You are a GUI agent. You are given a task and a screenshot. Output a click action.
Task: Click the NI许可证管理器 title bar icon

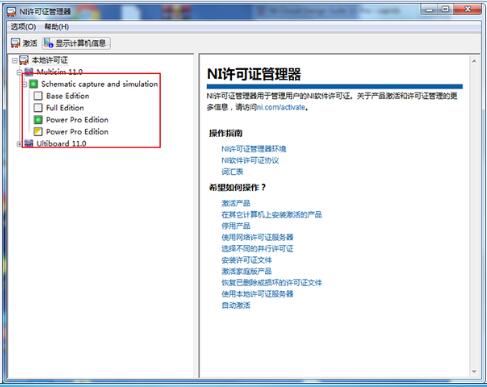11,12
